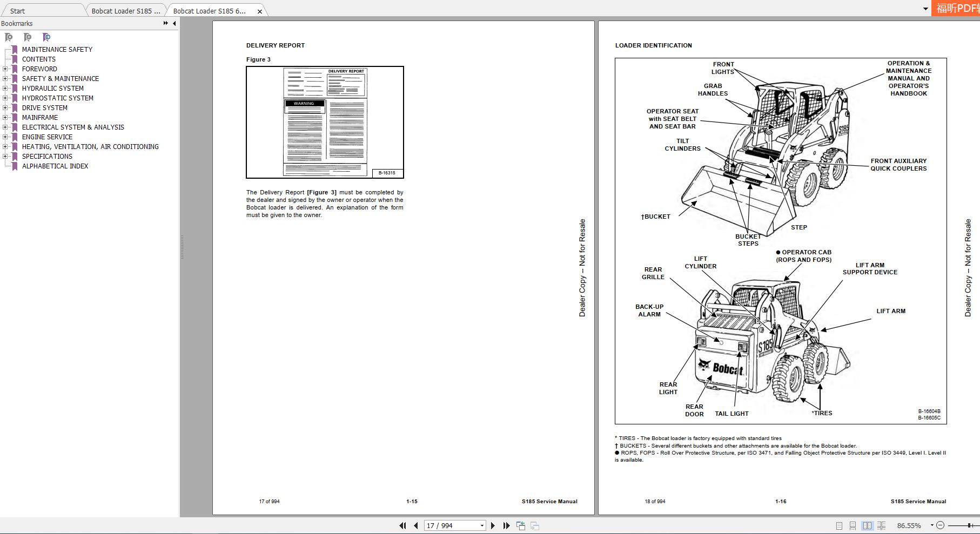The width and height of the screenshot is (980, 534).
Task: Go to next page with arrow button
Action: [x=492, y=525]
